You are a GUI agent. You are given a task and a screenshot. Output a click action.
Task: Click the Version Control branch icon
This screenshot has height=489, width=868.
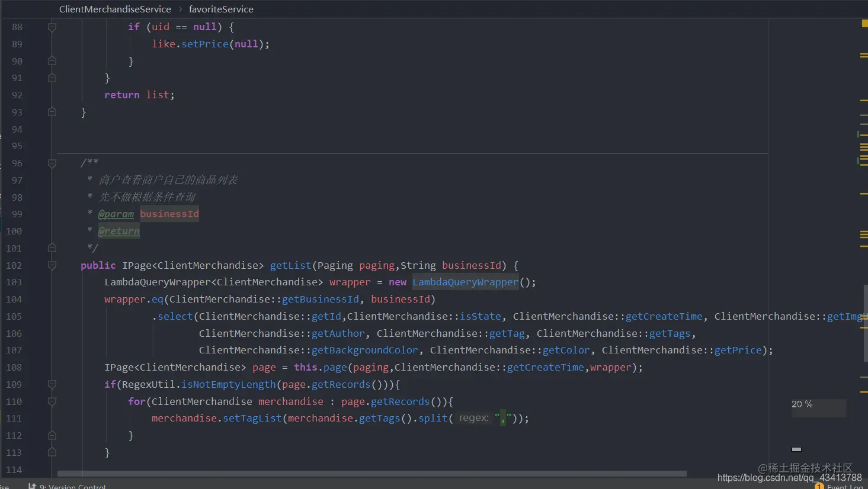click(x=32, y=486)
